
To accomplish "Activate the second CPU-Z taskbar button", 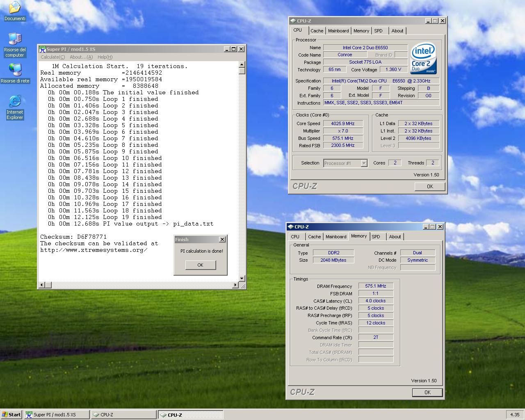I will tap(191, 414).
